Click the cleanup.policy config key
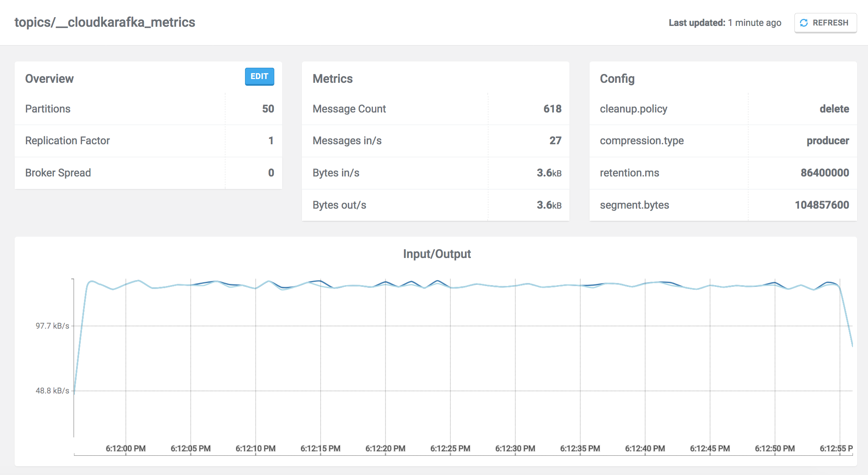The height and width of the screenshot is (475, 868). [633, 109]
